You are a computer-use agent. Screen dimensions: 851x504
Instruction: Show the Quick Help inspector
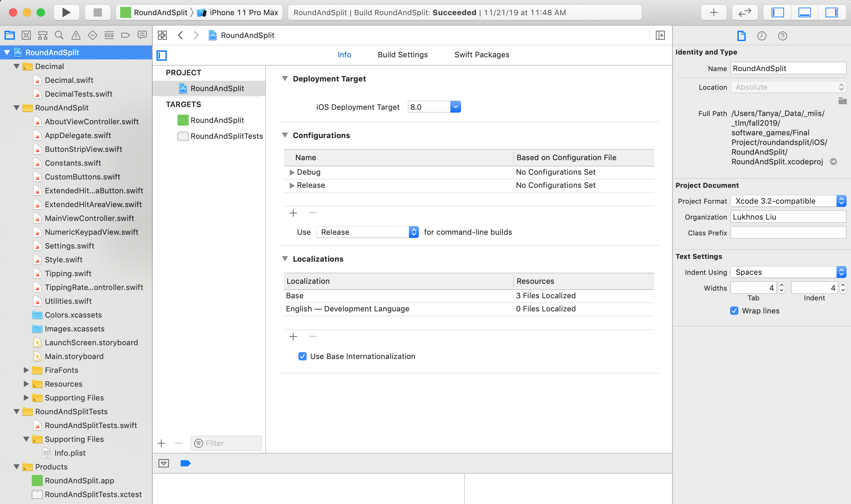[x=783, y=36]
